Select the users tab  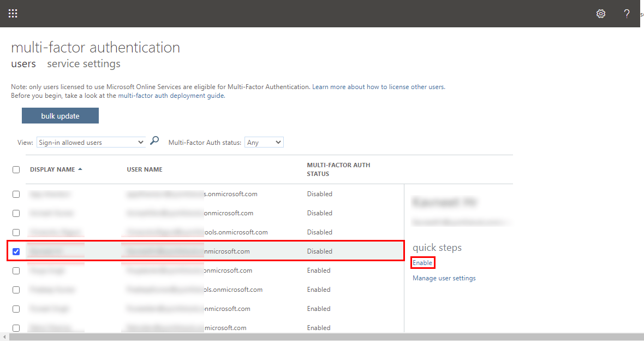click(23, 64)
